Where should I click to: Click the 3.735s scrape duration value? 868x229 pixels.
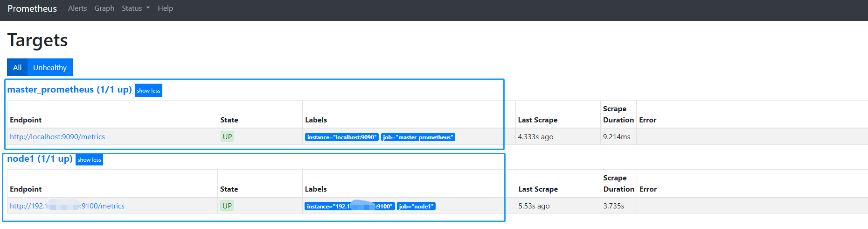[614, 206]
